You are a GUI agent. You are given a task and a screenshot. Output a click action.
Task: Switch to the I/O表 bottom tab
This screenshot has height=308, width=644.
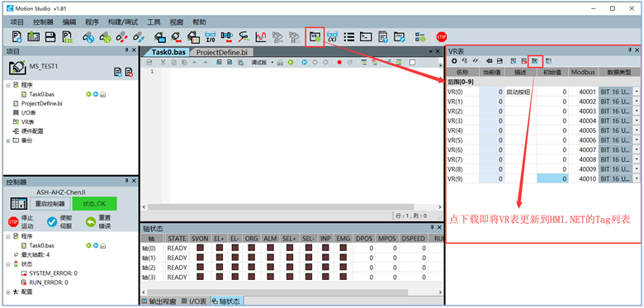pos(194,301)
